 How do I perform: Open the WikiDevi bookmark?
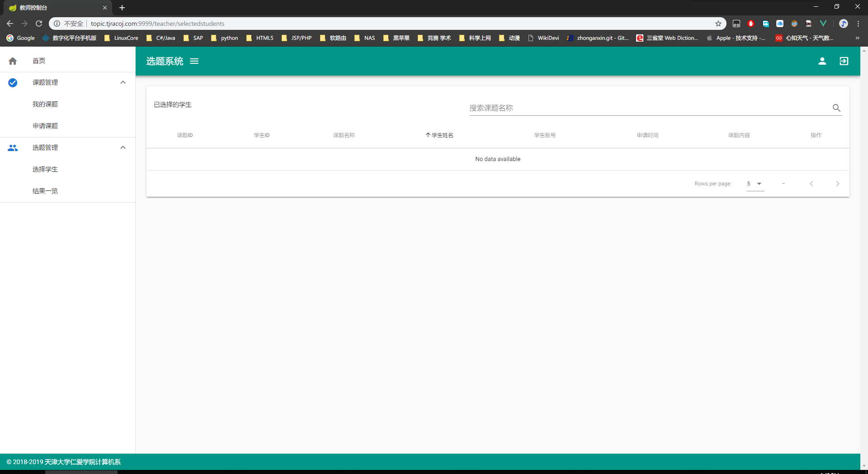[543, 38]
